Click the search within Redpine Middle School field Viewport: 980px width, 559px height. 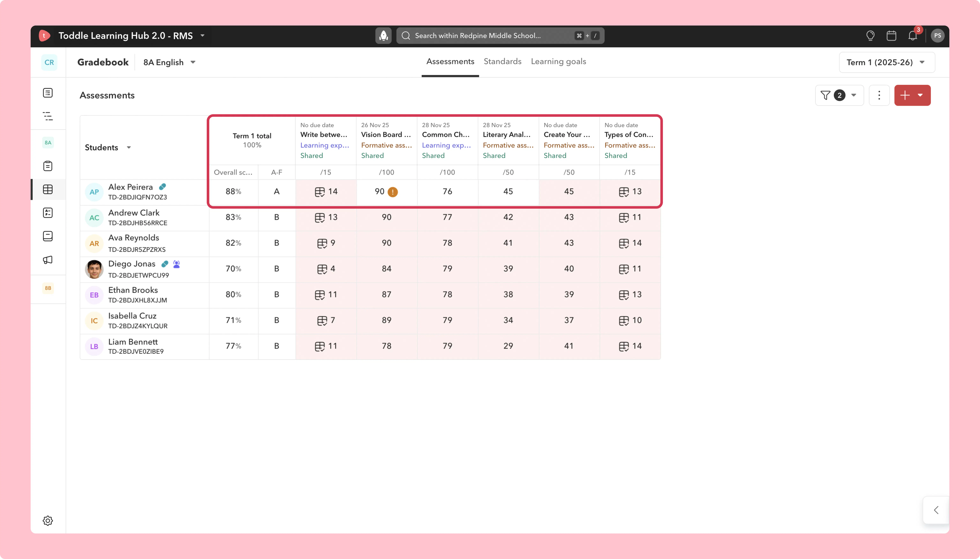pyautogui.click(x=500, y=36)
